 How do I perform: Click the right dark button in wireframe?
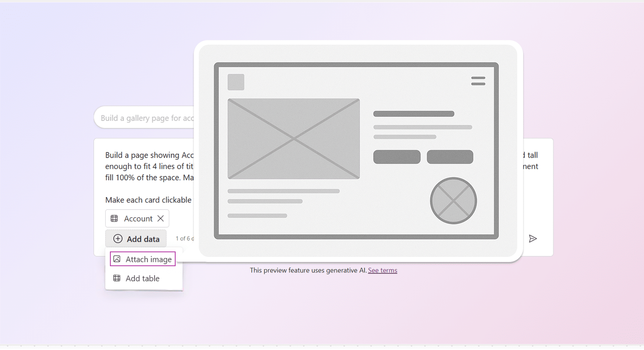coord(450,157)
